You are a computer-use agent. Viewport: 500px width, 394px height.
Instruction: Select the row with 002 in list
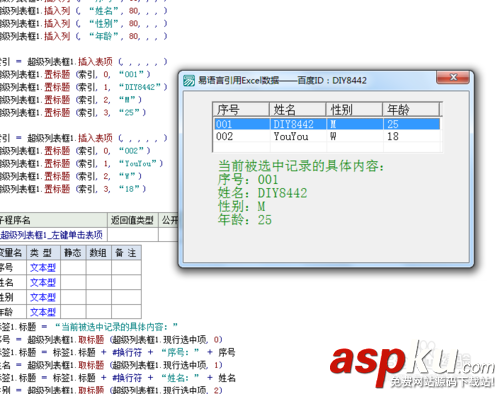(x=327, y=136)
